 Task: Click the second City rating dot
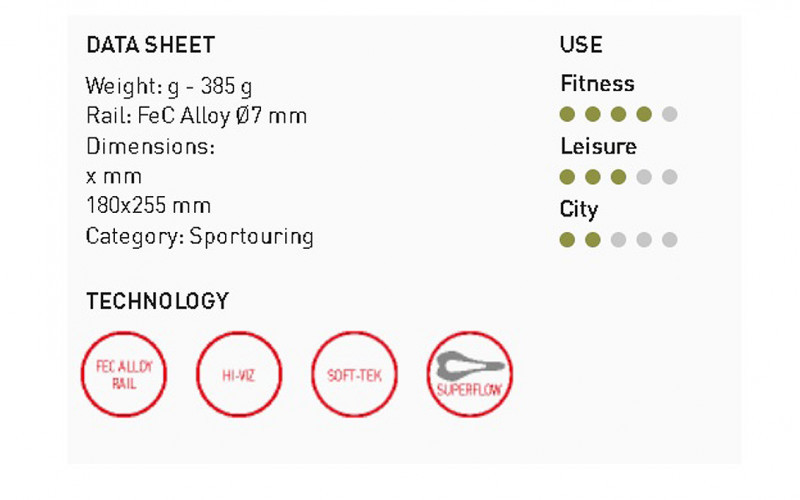click(593, 240)
